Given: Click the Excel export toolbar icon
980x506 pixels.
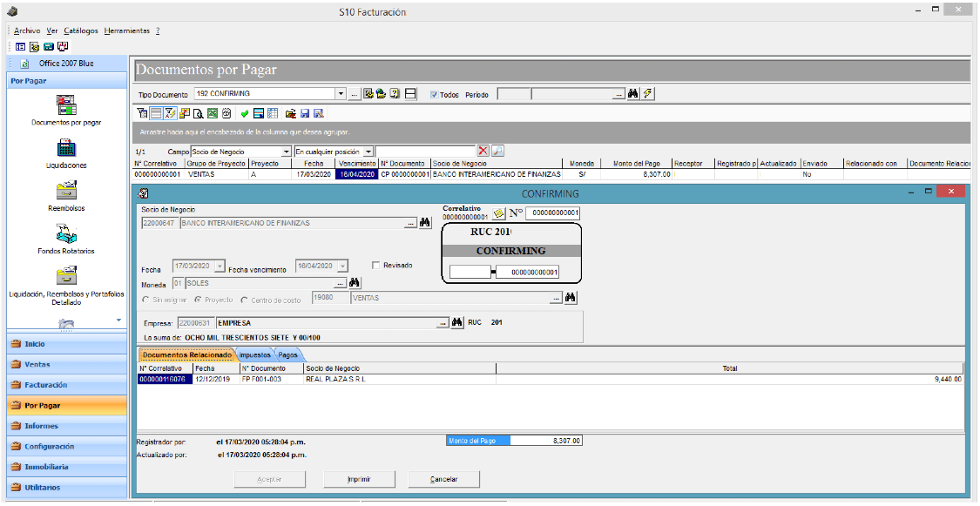Looking at the screenshot, I should (213, 114).
